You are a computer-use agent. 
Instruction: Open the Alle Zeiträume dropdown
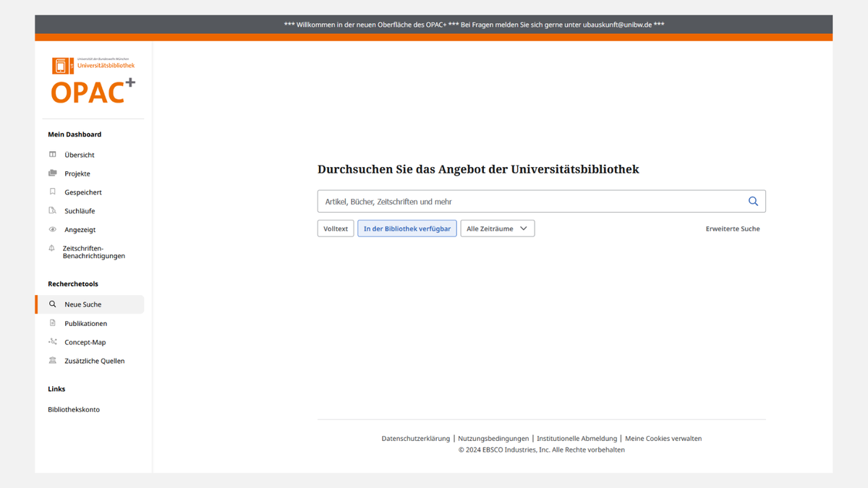[x=498, y=228]
